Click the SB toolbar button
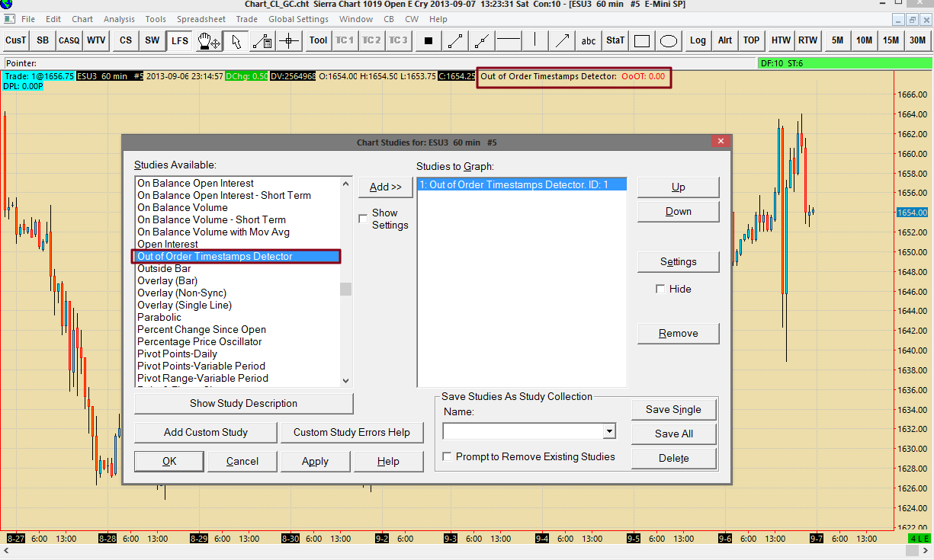This screenshot has width=934, height=560. (43, 40)
